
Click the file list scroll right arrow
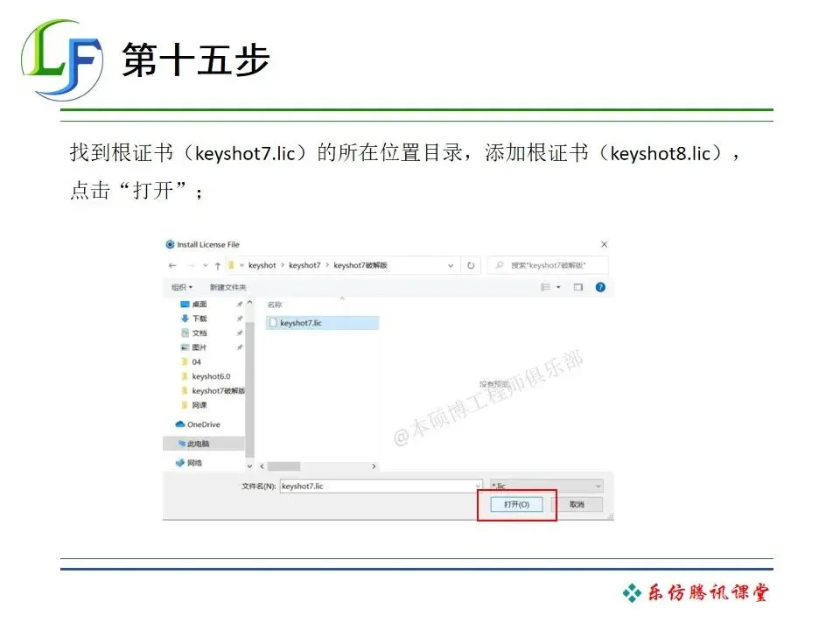374,466
